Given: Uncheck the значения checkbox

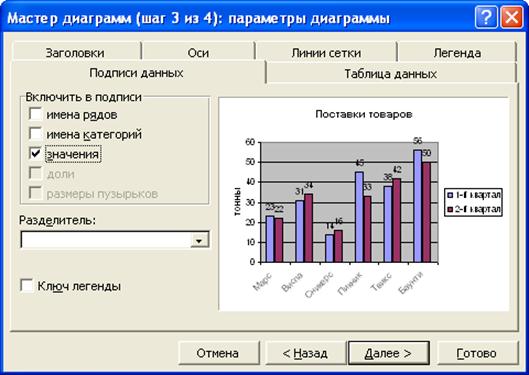Looking at the screenshot, I should (x=35, y=154).
